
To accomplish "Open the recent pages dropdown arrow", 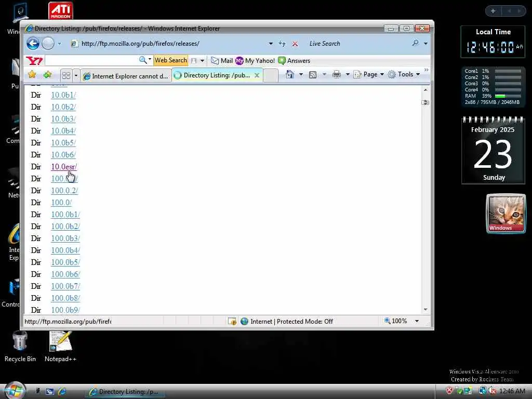I will tap(59, 44).
